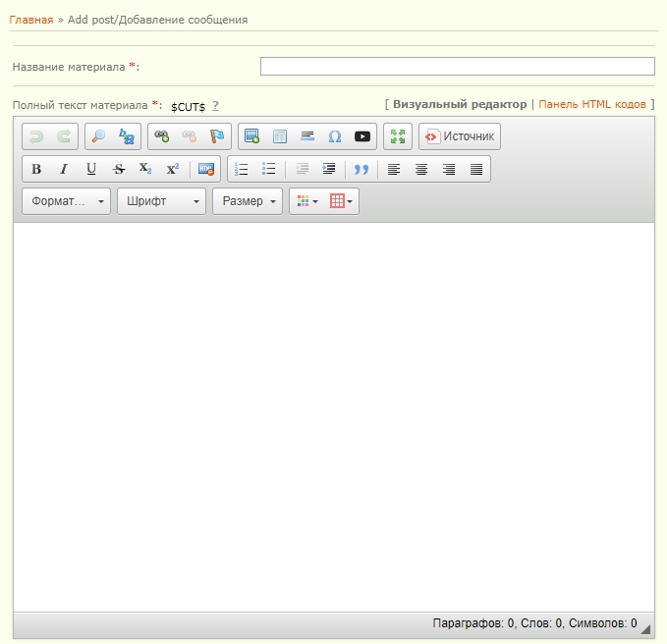Viewport: 667px width, 644px height.
Task: Insert a YouTube video
Action: click(362, 136)
